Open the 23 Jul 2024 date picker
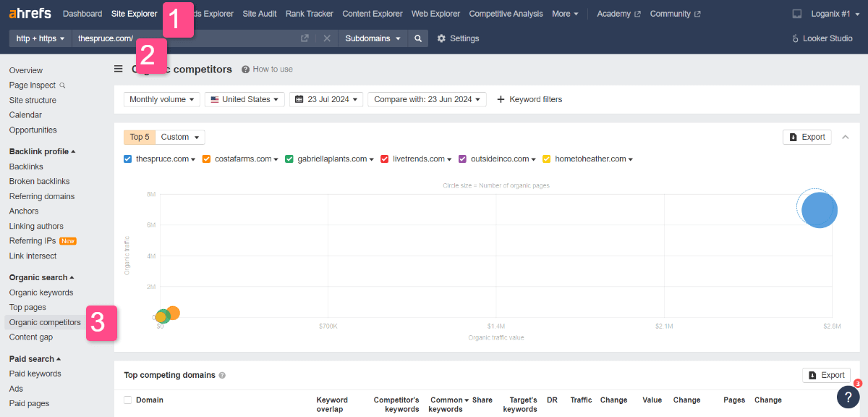Image resolution: width=868 pixels, height=417 pixels. pos(326,99)
